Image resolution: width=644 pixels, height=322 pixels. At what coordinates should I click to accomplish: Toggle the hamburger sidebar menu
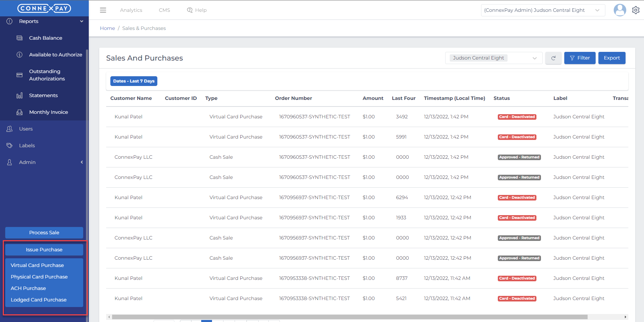[103, 10]
